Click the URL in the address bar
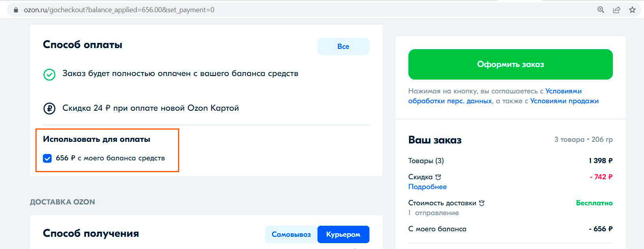The width and height of the screenshot is (644, 249). click(119, 10)
